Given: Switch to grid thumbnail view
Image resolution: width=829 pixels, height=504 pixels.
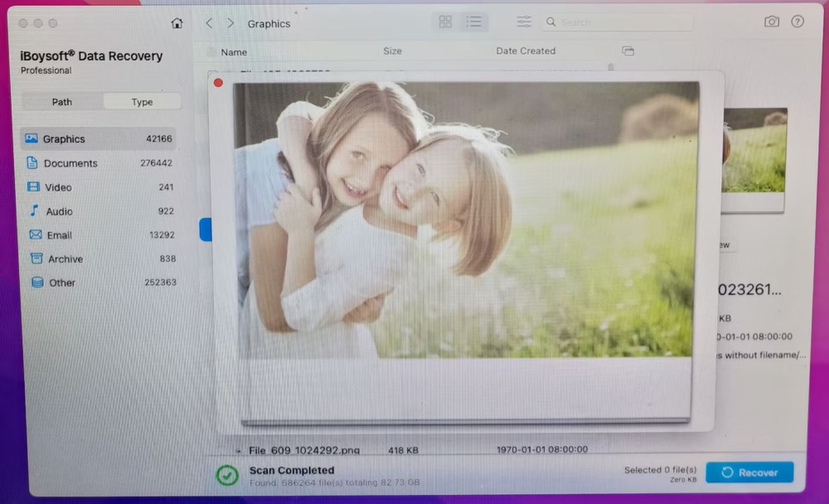Looking at the screenshot, I should (x=445, y=22).
